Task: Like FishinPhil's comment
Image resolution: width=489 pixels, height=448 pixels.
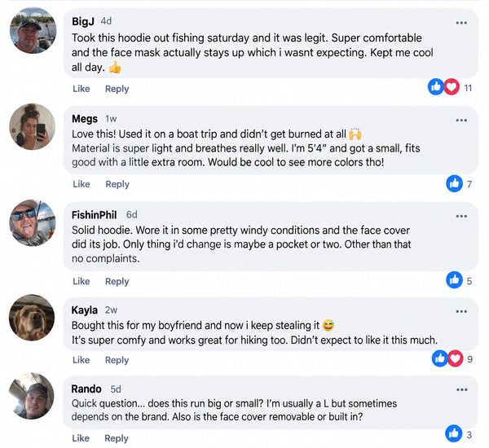Action: tap(81, 281)
